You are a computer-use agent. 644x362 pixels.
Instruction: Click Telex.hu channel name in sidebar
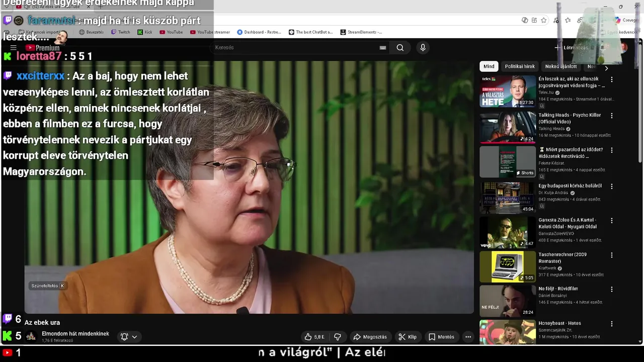click(546, 93)
